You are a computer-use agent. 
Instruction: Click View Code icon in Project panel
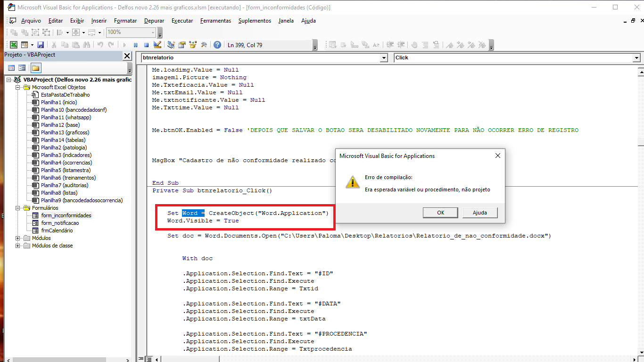[11, 68]
